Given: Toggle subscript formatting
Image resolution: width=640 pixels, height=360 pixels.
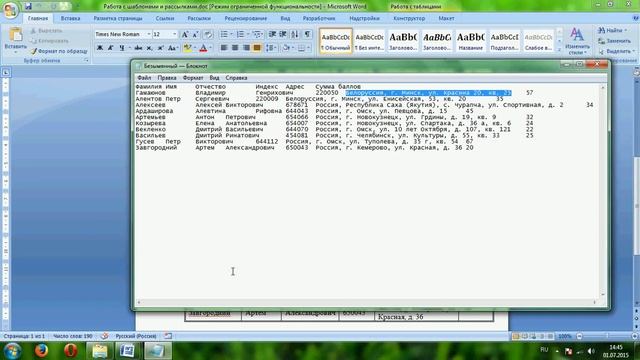Looking at the screenshot, I should 149,48.
